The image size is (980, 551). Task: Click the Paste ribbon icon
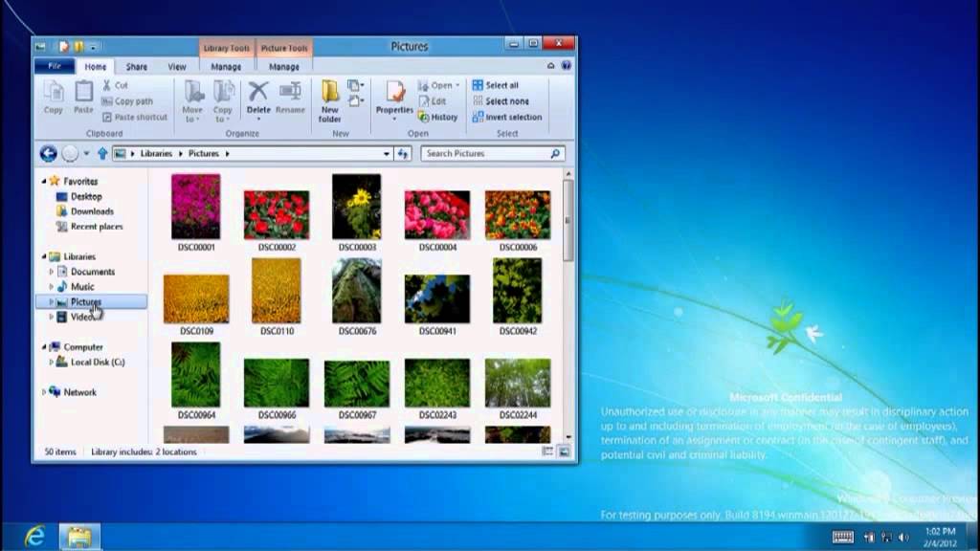tap(83, 97)
